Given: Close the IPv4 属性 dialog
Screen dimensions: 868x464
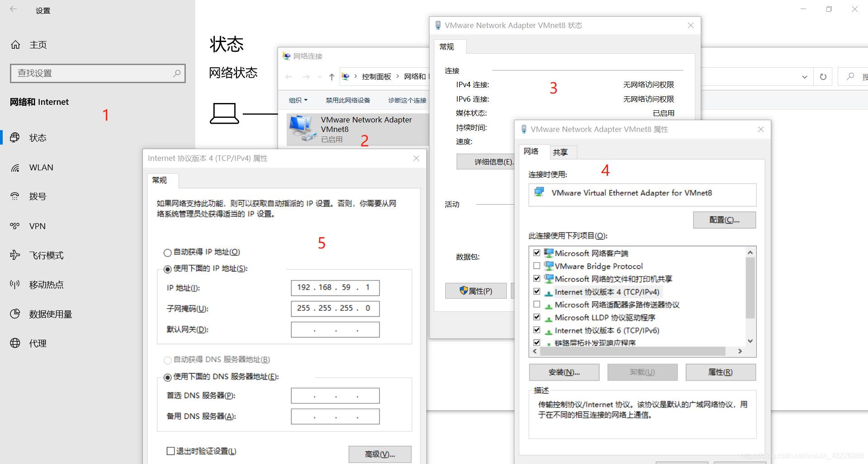Looking at the screenshot, I should point(416,158).
